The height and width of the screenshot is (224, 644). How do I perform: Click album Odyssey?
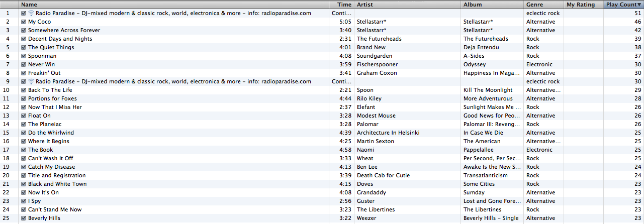pyautogui.click(x=475, y=65)
